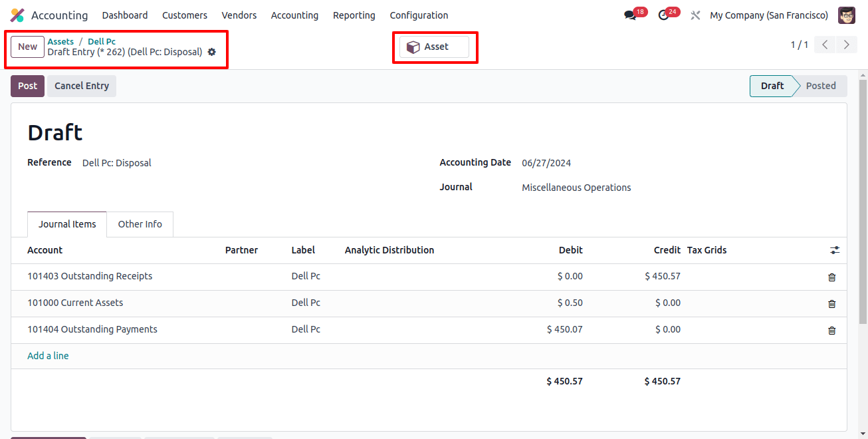Screen dimensions: 868x439
Task: Open the messages chat icon with 18 badge
Action: 630,15
